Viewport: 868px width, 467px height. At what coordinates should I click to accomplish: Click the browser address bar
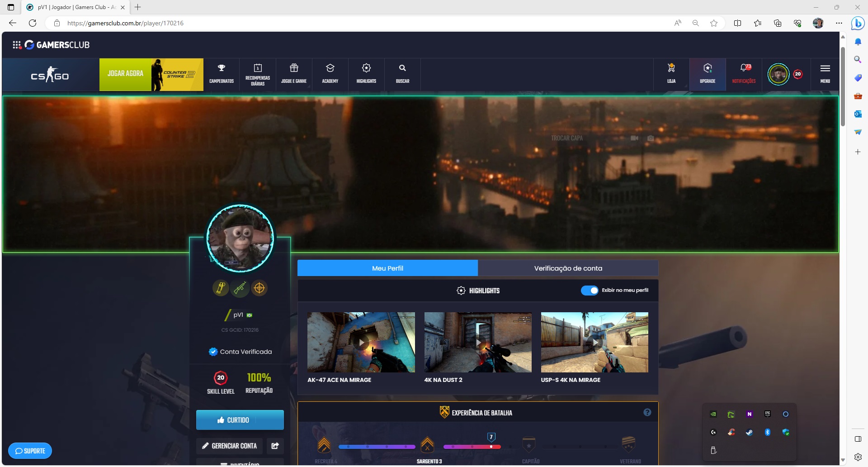357,23
